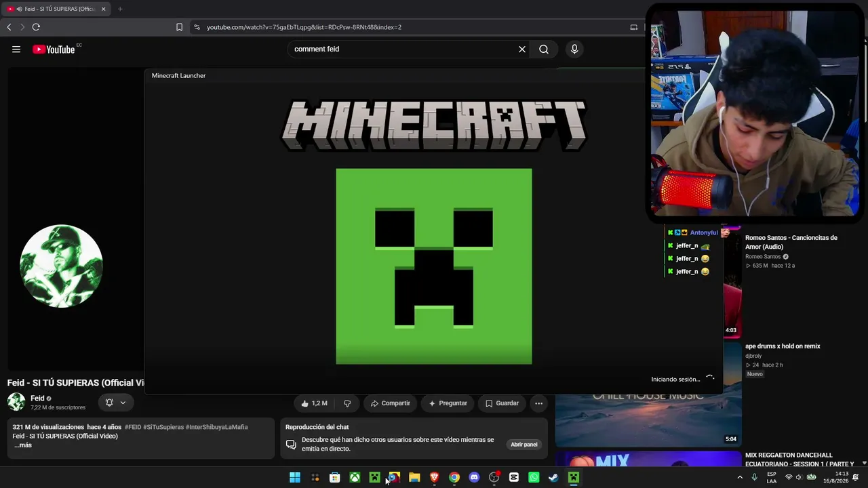Open the #FEID hashtag link
The width and height of the screenshot is (868, 488).
133,427
